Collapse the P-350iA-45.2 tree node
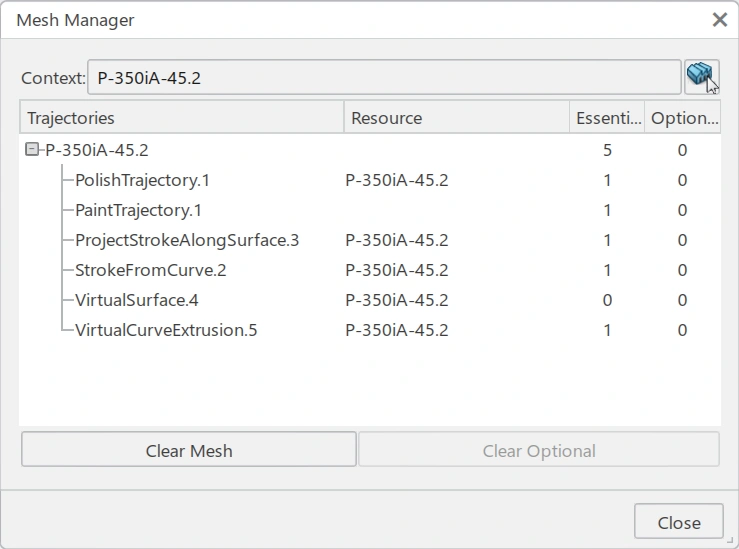Screen dimensions: 739x549 32,150
